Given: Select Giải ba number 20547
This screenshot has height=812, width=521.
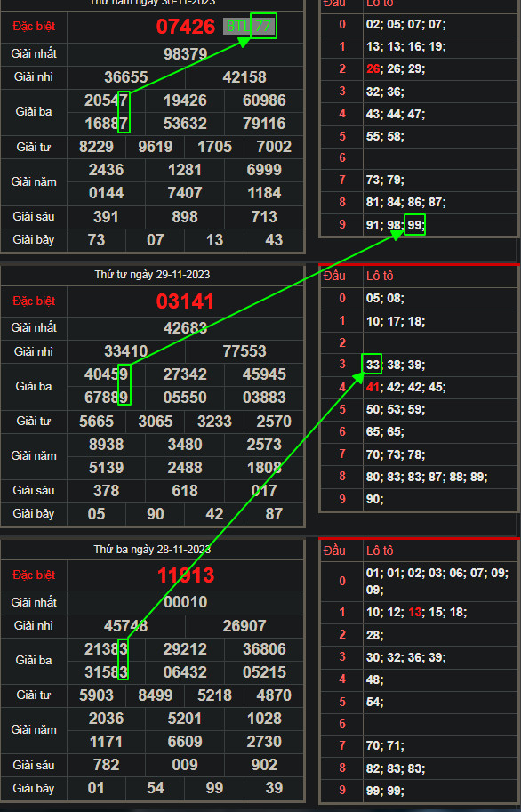Looking at the screenshot, I should point(106,100).
